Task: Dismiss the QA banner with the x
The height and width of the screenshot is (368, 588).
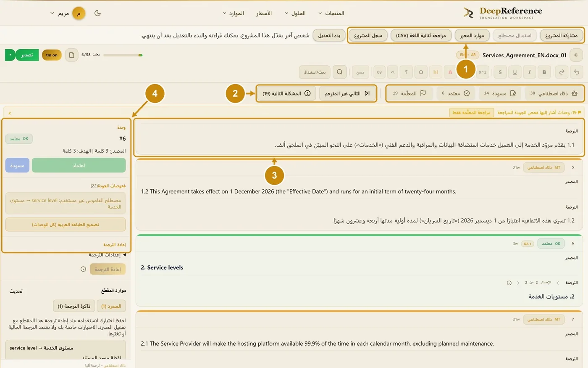Action: 10,113
